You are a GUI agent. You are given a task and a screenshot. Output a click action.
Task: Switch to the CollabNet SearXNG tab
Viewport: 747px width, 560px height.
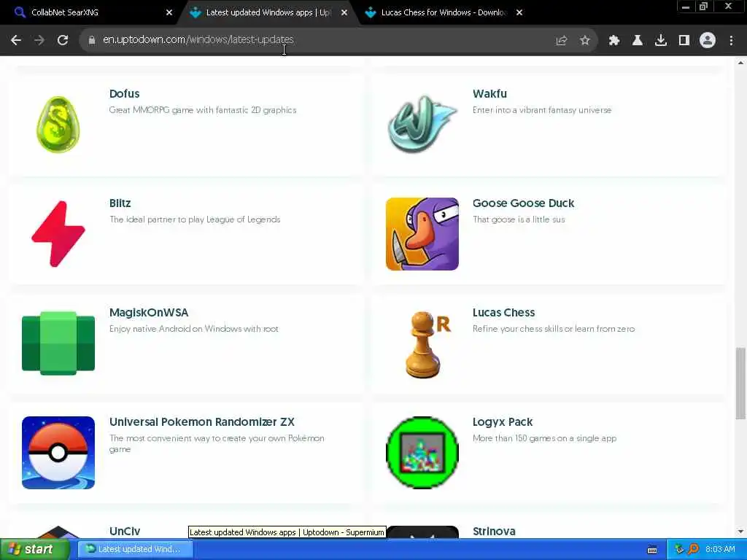[x=93, y=12]
